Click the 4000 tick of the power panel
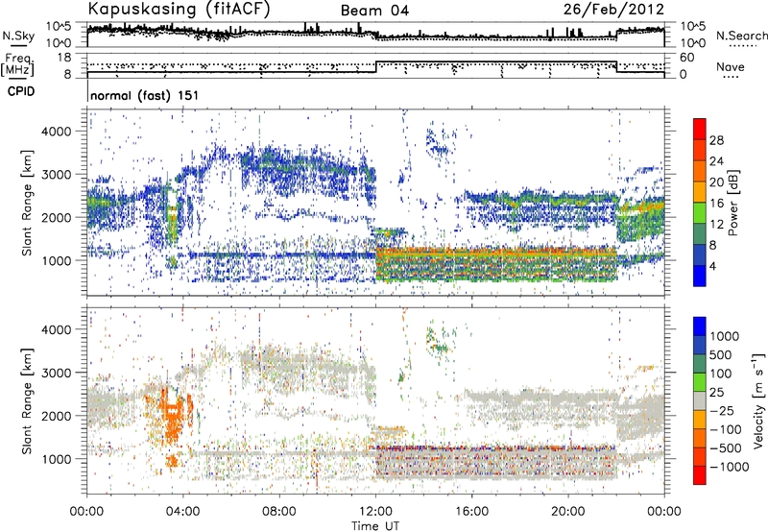The image size is (768, 532). 59,132
